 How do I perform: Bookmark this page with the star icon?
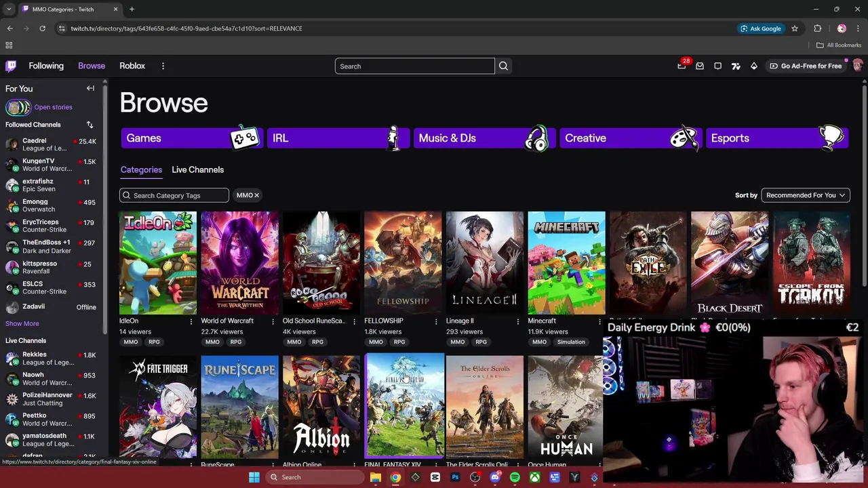coord(795,28)
